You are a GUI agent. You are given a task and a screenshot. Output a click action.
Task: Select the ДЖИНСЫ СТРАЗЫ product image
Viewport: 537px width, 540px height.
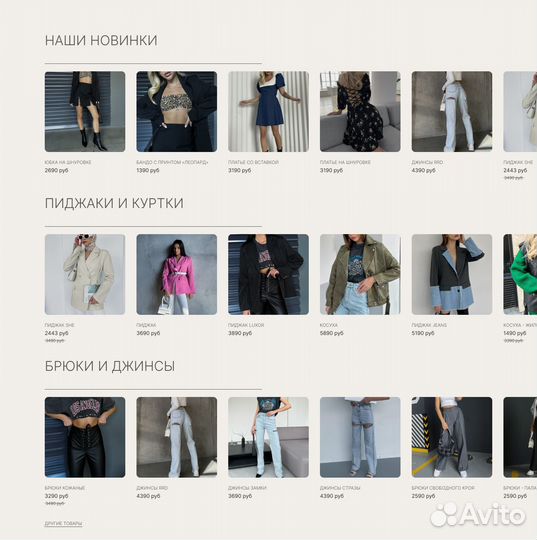pos(360,437)
